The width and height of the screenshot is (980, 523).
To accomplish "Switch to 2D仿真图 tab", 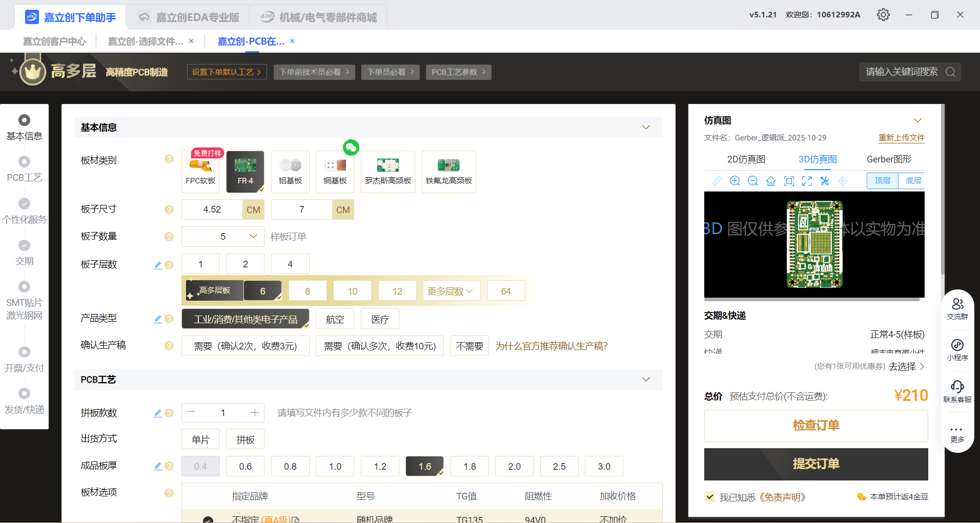I will pyautogui.click(x=746, y=159).
